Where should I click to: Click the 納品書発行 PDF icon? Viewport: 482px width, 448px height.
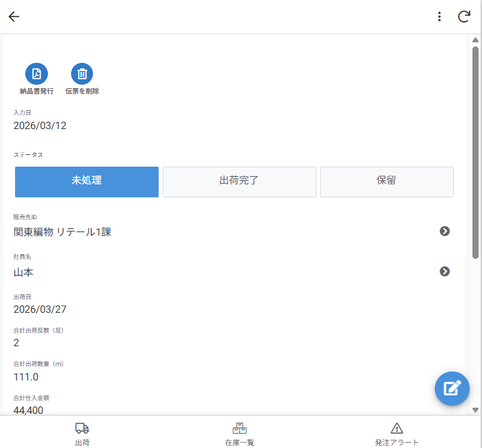pos(36,74)
